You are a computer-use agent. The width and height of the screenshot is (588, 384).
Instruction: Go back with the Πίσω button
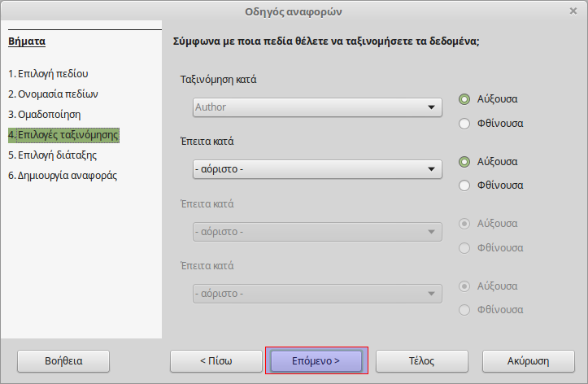pyautogui.click(x=216, y=360)
